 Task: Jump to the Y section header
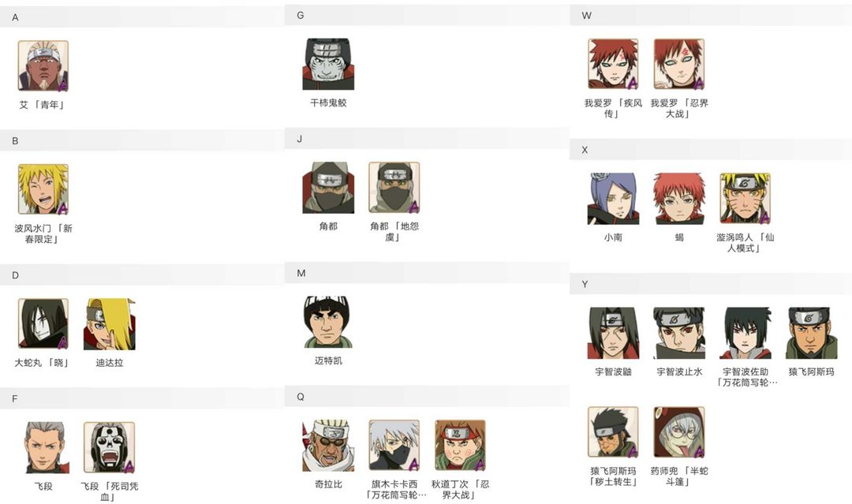pos(711,284)
